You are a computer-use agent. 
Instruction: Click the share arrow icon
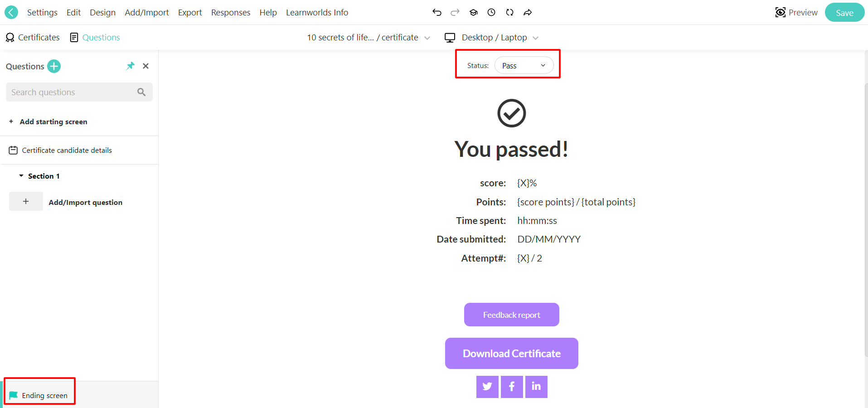point(527,12)
